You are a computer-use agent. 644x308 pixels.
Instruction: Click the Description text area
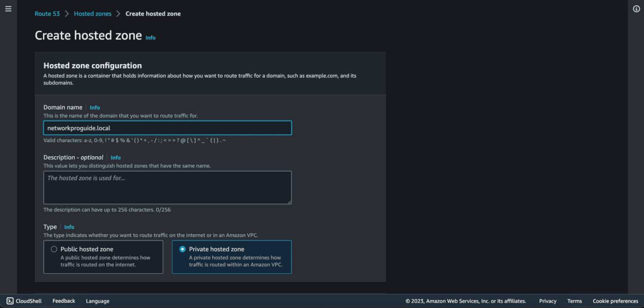pos(167,187)
